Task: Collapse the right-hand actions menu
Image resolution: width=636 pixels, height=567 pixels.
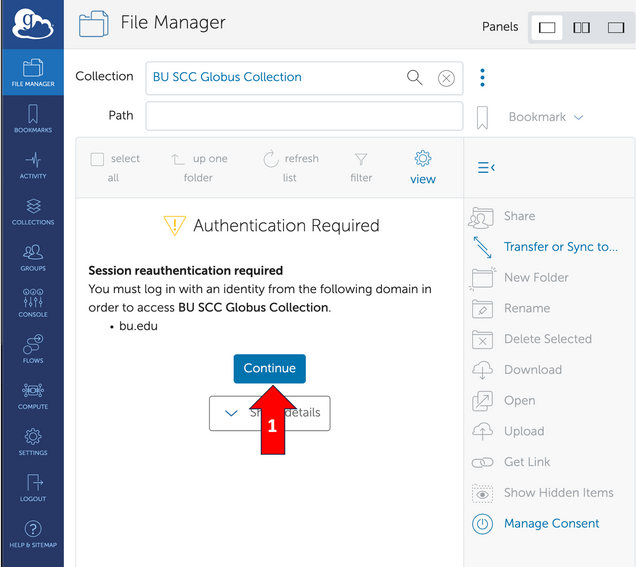Action: (486, 168)
